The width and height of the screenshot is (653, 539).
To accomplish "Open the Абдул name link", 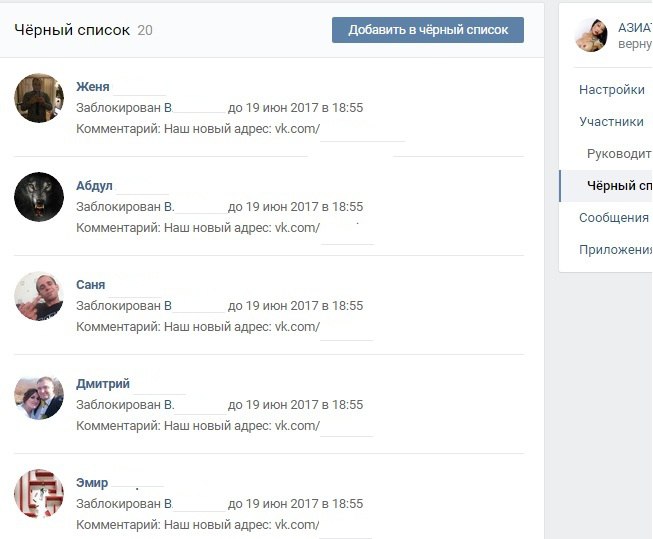I will pyautogui.click(x=95, y=185).
